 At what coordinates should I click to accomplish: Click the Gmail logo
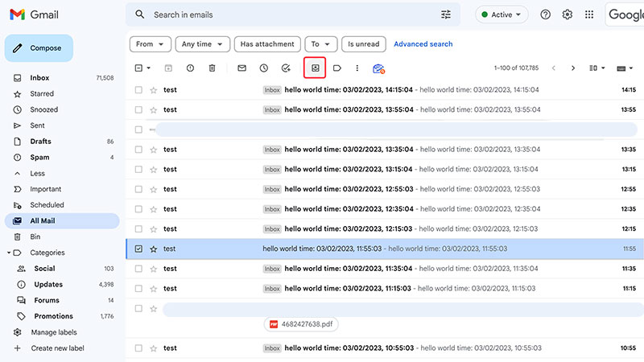[34, 14]
